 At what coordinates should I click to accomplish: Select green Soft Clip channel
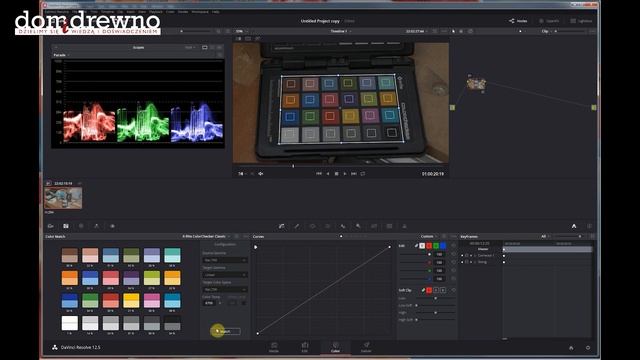[436, 290]
